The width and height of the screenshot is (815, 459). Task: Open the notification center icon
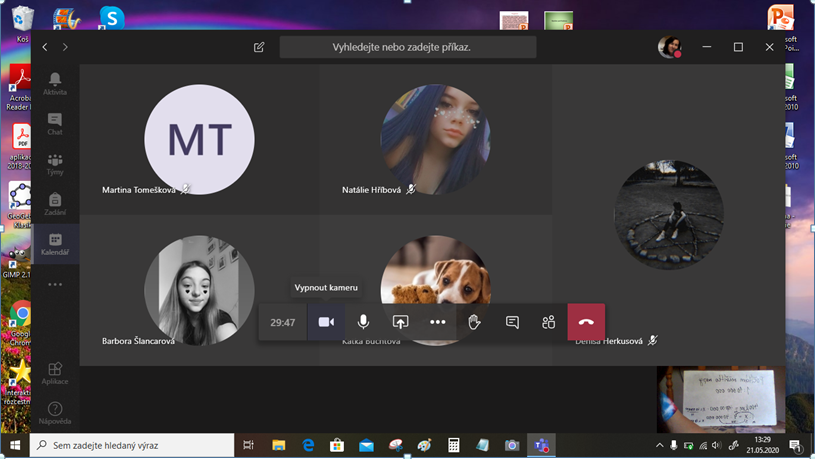tap(795, 445)
